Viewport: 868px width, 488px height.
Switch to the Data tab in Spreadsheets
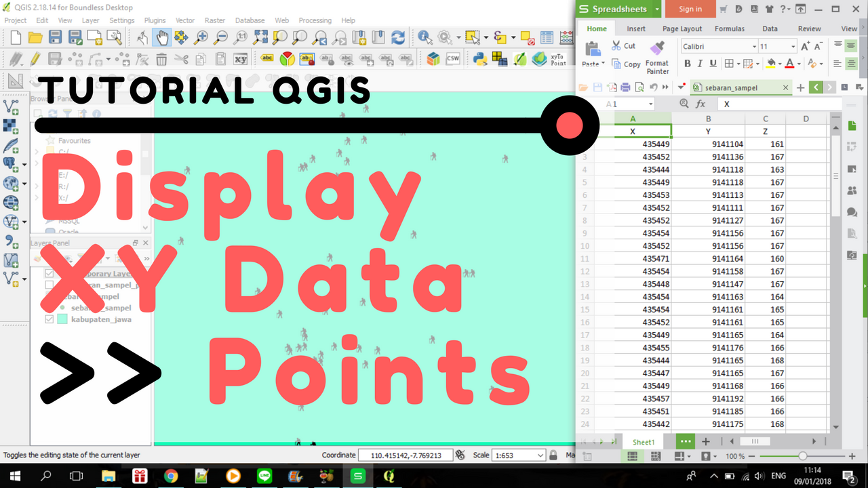tap(770, 28)
